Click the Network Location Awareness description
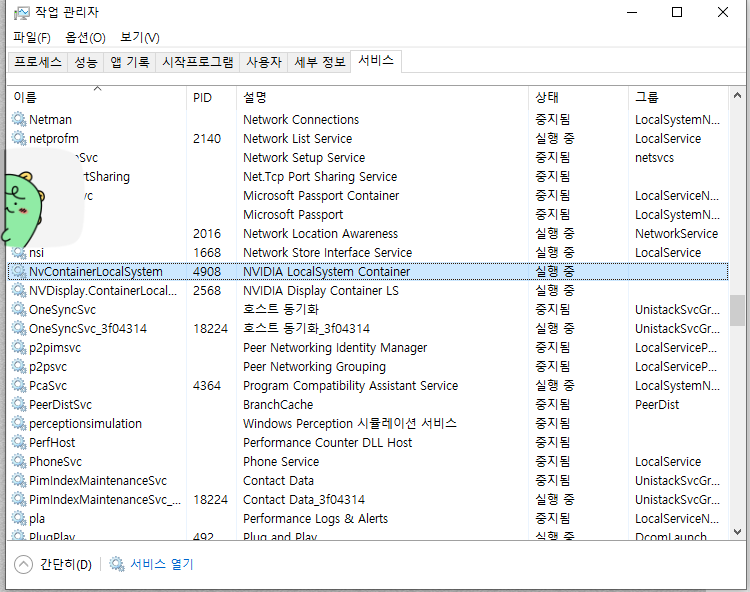750x592 pixels. click(x=320, y=233)
